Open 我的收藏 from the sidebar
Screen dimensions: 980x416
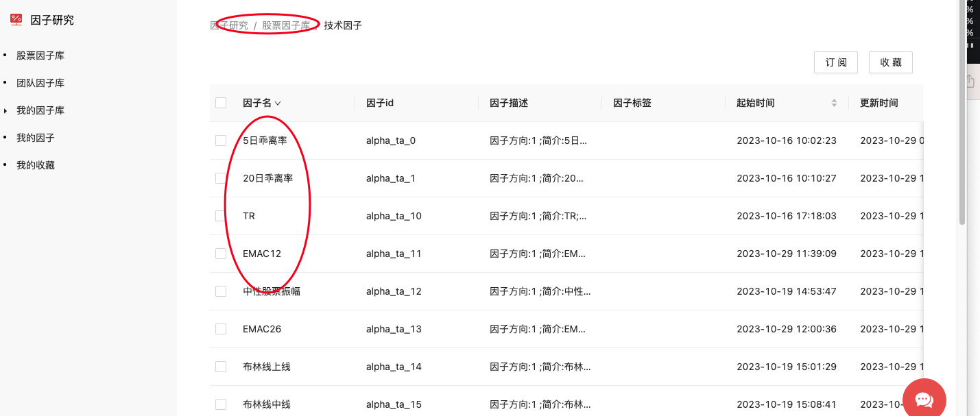tap(36, 165)
